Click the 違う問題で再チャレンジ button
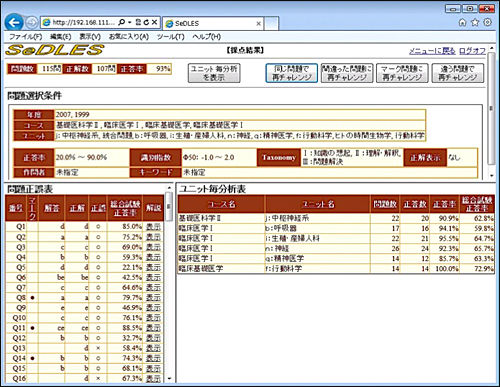The width and height of the screenshot is (500, 387). click(x=458, y=73)
